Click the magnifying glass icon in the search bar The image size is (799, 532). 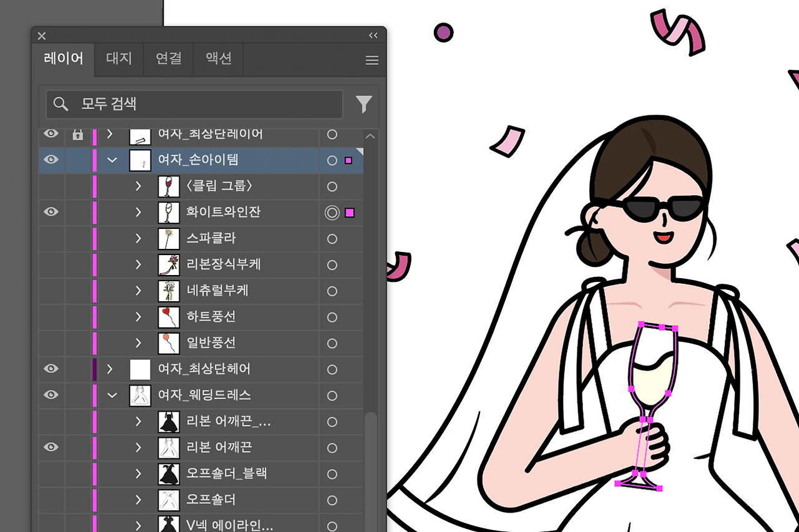(x=61, y=104)
